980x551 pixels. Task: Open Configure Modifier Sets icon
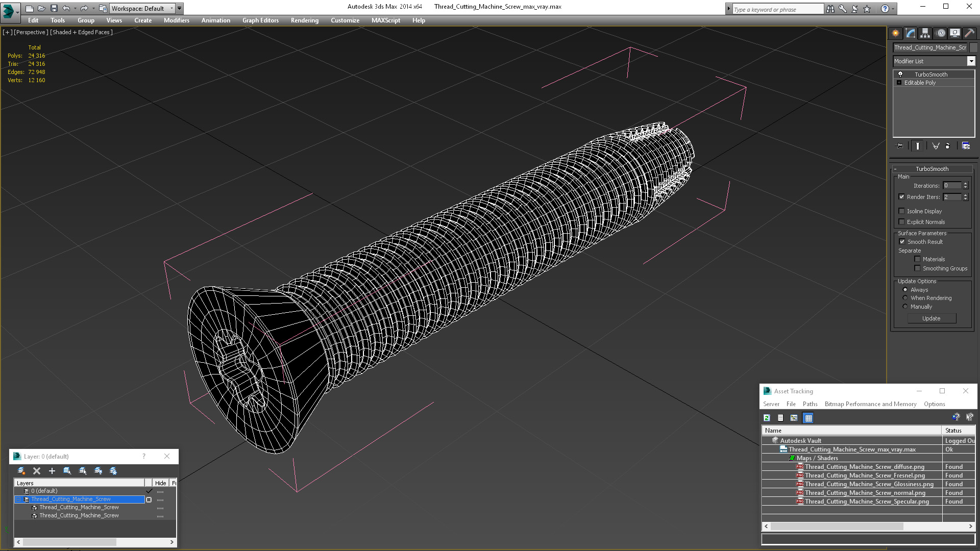tap(966, 146)
